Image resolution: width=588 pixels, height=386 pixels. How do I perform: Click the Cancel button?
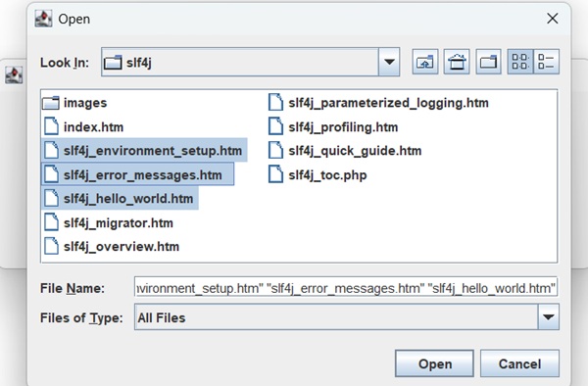tap(519, 363)
